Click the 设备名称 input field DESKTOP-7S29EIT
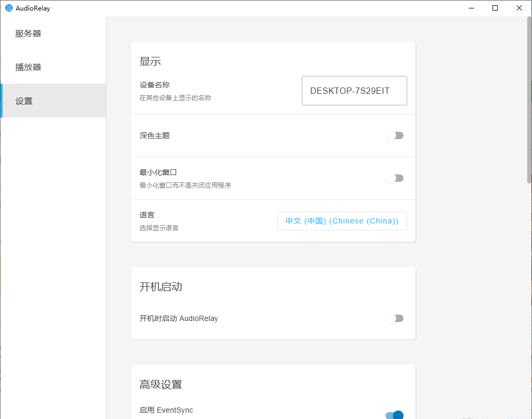532x419 pixels. click(x=354, y=91)
